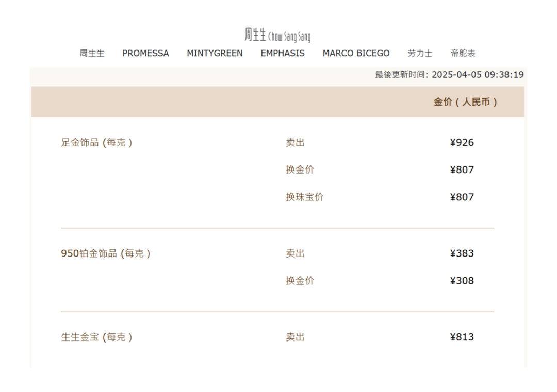This screenshot has height=392, width=557.
Task: Click the Chow Sang Sang logo
Action: [277, 36]
